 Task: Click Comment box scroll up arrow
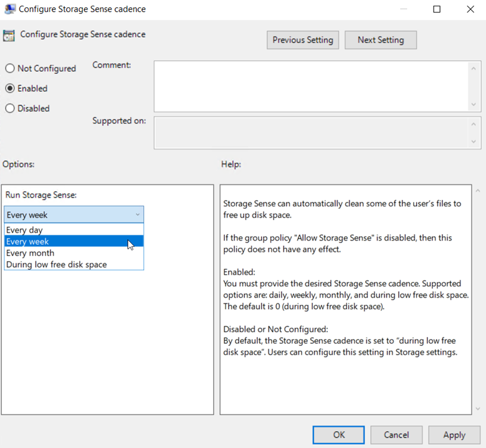click(474, 69)
